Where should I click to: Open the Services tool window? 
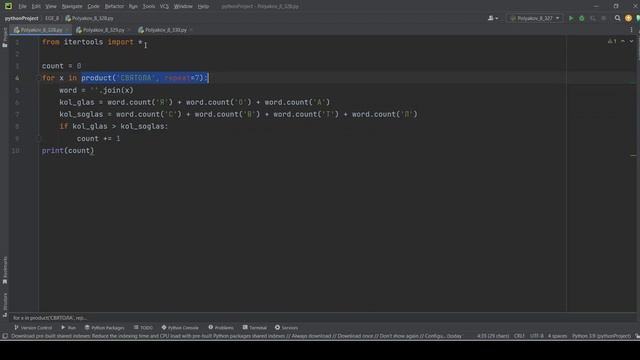pyautogui.click(x=287, y=328)
